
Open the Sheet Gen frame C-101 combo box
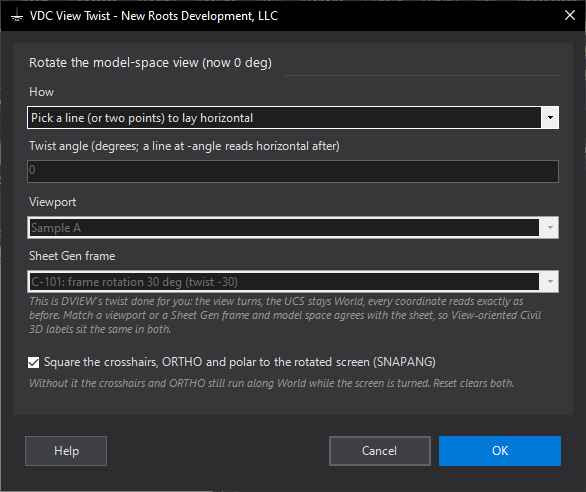[x=293, y=282]
